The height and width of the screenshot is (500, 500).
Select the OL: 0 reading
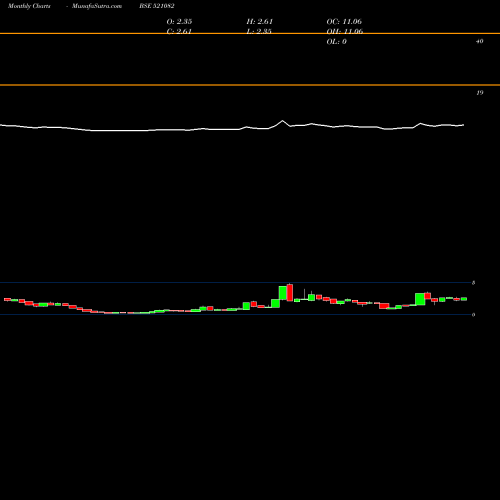pos(337,42)
